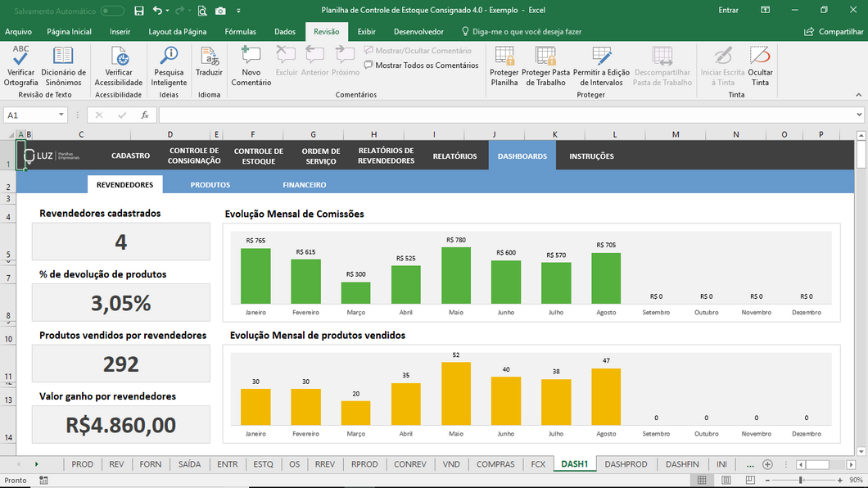Viewport: 868px width, 488px height.
Task: Add a Novo Comentário
Action: pos(251,66)
